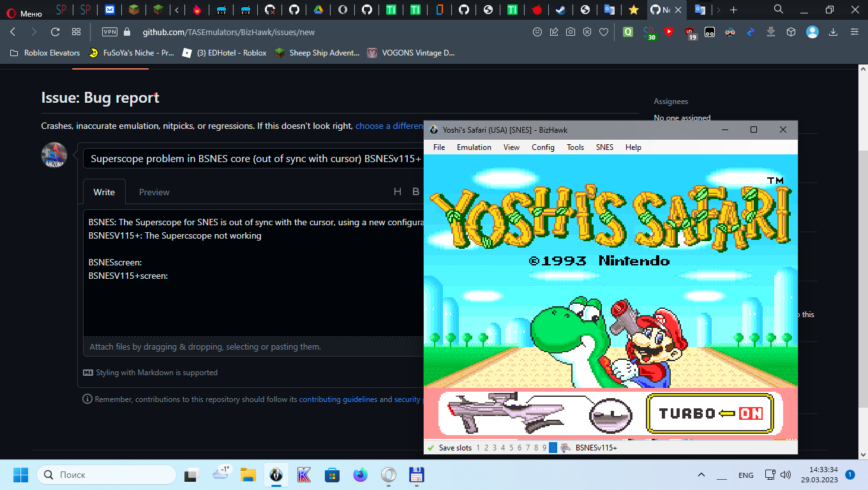
Task: Click the BizHawk icon on the taskbar
Action: coord(276,475)
